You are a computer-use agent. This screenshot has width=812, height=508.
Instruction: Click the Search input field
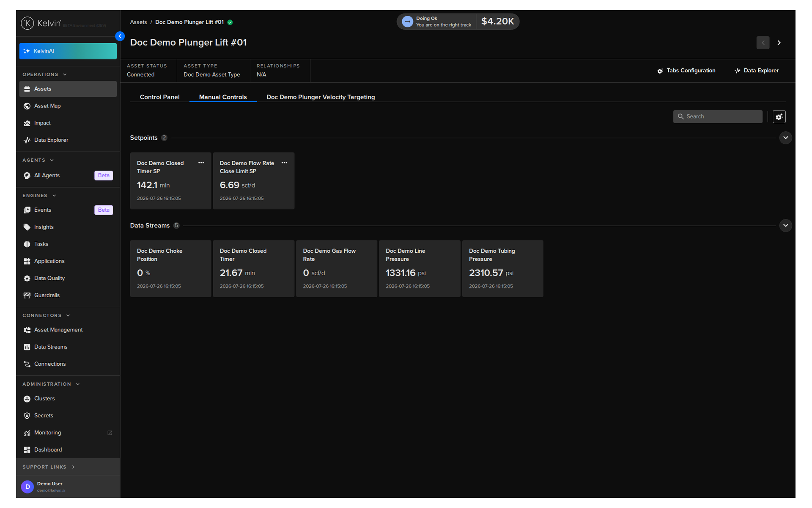[718, 117]
